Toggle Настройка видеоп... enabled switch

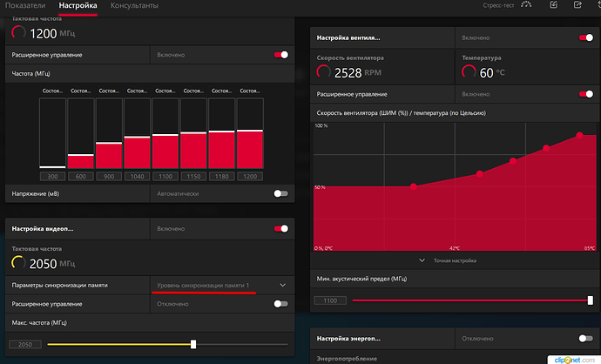tap(281, 229)
